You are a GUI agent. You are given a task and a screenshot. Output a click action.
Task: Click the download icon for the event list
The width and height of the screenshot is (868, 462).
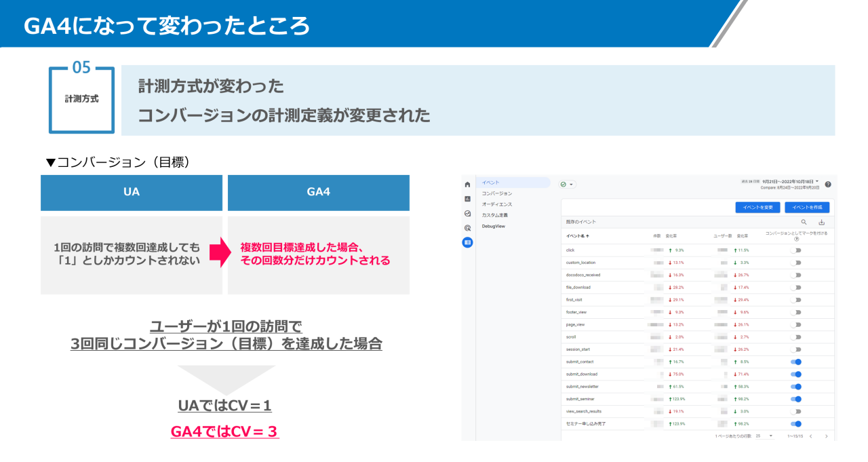pyautogui.click(x=822, y=221)
